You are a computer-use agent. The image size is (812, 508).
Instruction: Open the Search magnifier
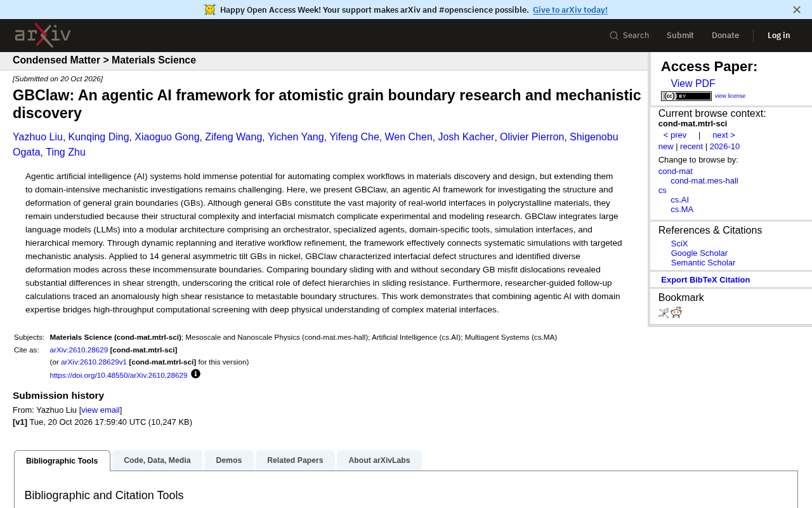point(614,36)
